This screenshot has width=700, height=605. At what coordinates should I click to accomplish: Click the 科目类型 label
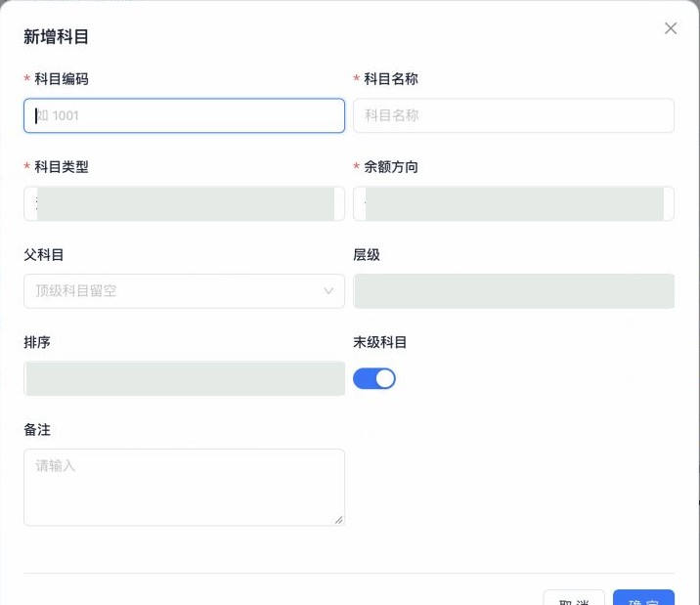(62, 167)
